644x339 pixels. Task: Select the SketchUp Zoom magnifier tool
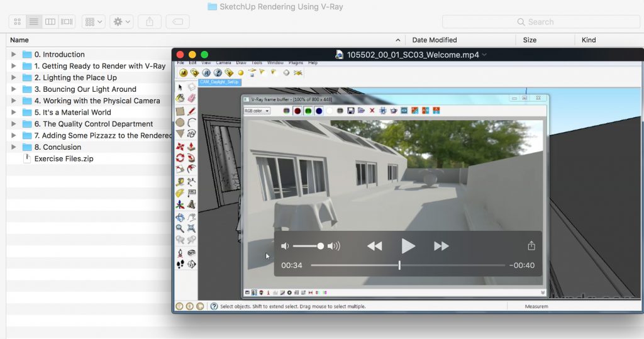click(x=180, y=228)
